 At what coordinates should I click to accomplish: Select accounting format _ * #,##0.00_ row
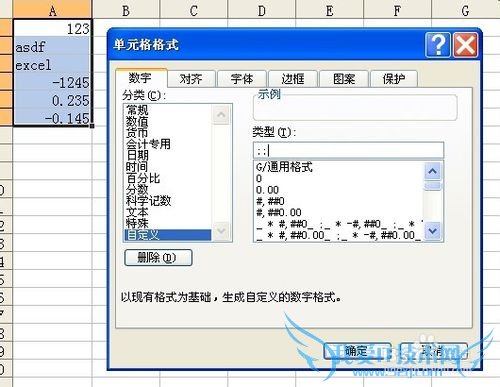339,235
